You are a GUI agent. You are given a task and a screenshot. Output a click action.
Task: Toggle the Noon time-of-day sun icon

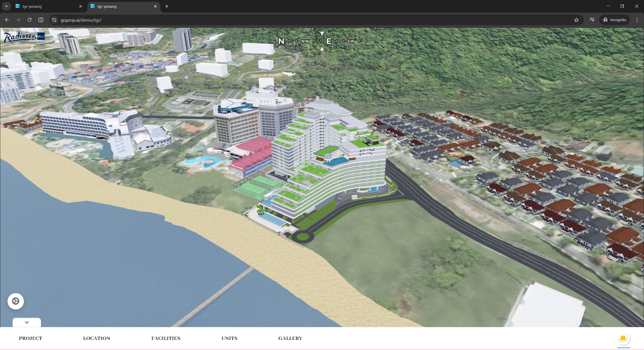(623, 338)
